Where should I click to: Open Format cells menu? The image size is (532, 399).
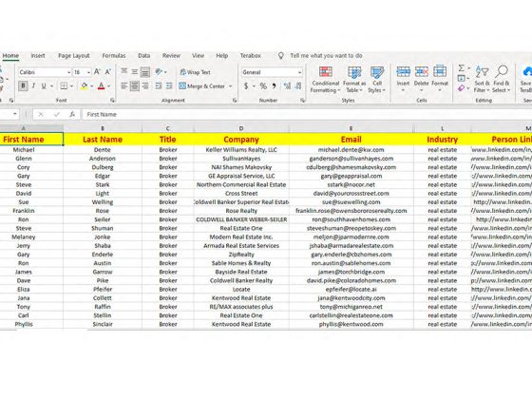coord(440,79)
